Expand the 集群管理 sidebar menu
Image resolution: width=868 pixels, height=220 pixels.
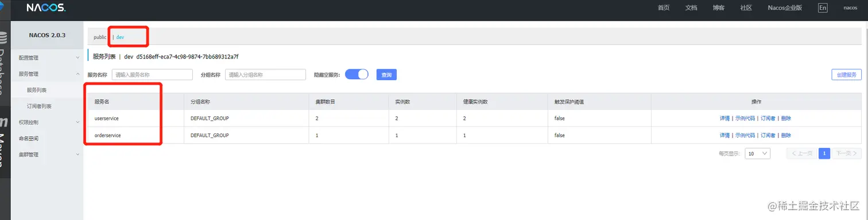(47, 154)
